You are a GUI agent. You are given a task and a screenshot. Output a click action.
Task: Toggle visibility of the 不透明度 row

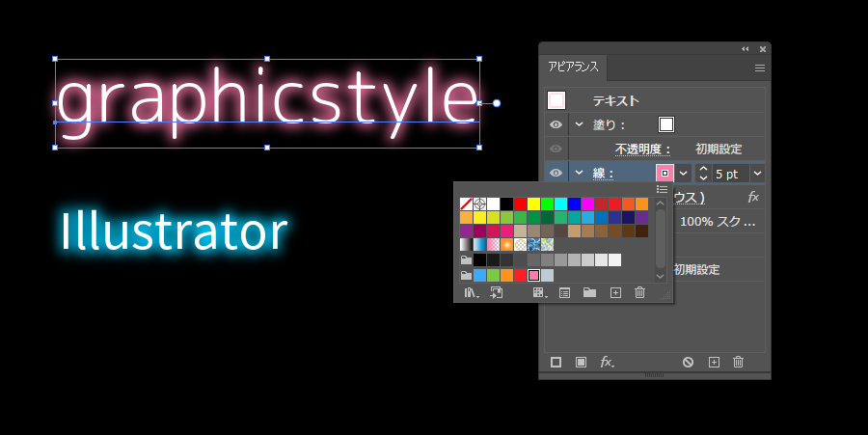[x=556, y=149]
